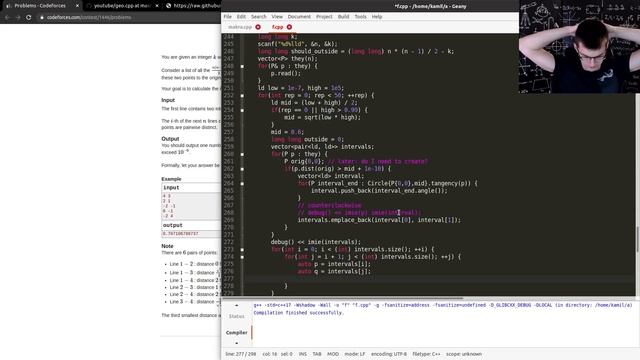
Task: Click the MOD indicator in status bar
Action: point(333,354)
